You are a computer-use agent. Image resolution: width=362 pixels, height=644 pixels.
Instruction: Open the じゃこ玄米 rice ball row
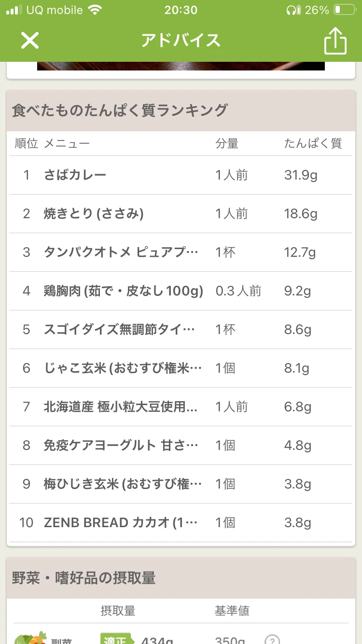pos(181,368)
